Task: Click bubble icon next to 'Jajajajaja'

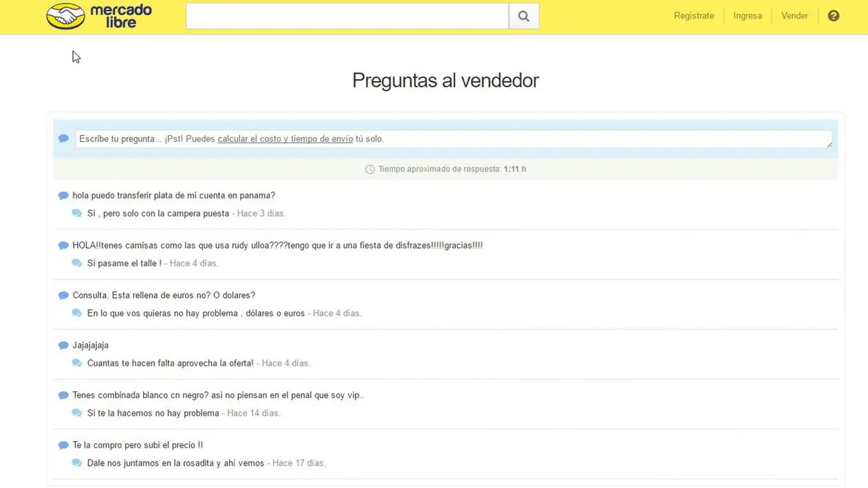Action: [63, 345]
